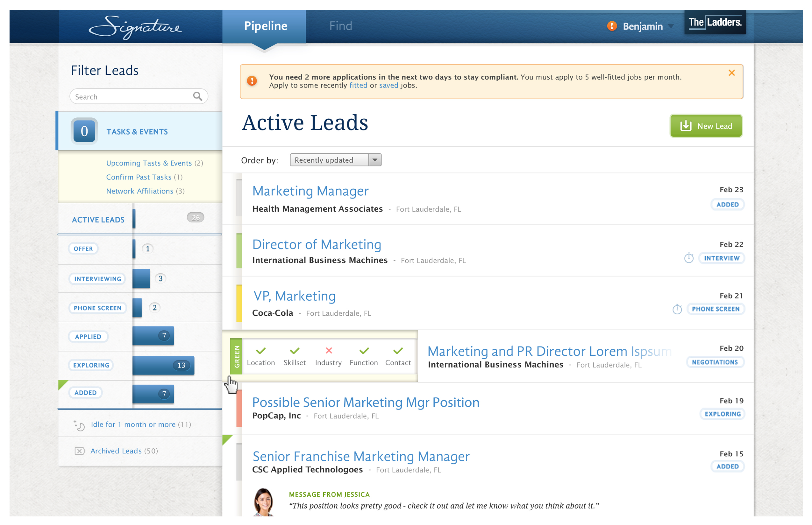Click the Signature logo
Screen dimensions: 812x525
click(x=135, y=27)
